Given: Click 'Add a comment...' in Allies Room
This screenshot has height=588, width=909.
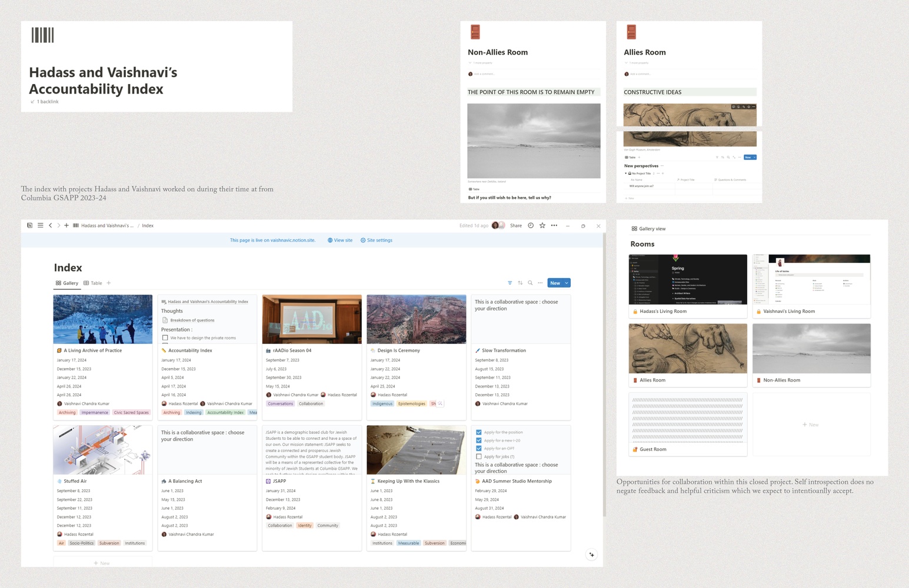Looking at the screenshot, I should [x=640, y=74].
